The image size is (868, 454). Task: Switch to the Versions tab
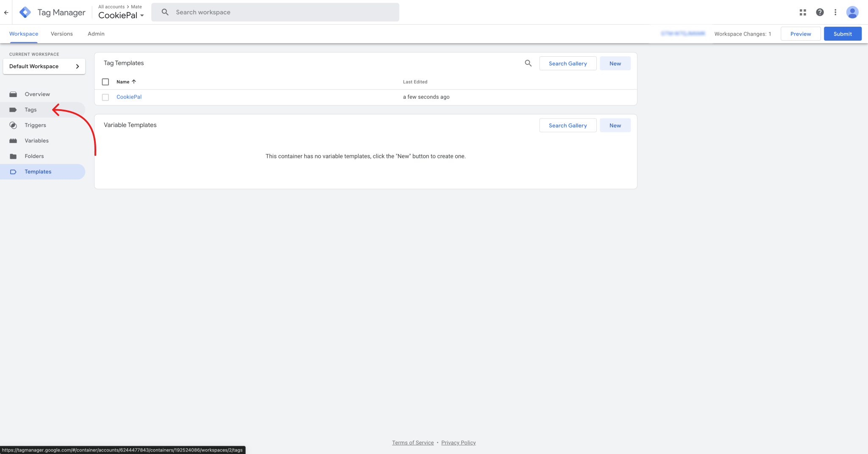pyautogui.click(x=62, y=34)
